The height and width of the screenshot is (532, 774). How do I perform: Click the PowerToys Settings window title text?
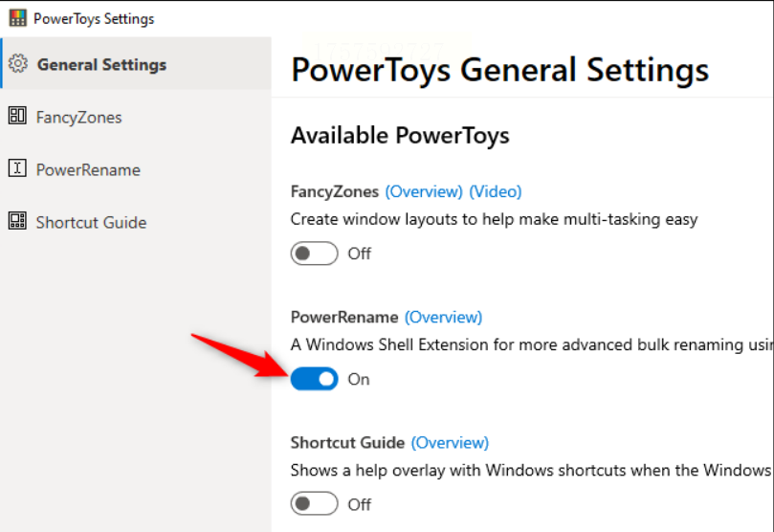coord(94,19)
